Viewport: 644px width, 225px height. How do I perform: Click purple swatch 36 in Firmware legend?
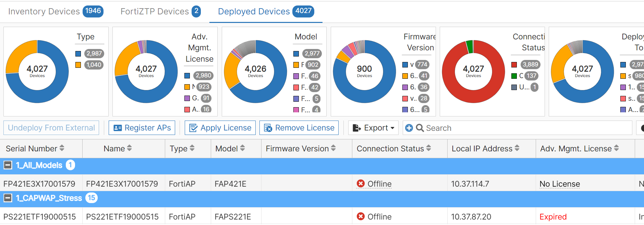(x=405, y=87)
